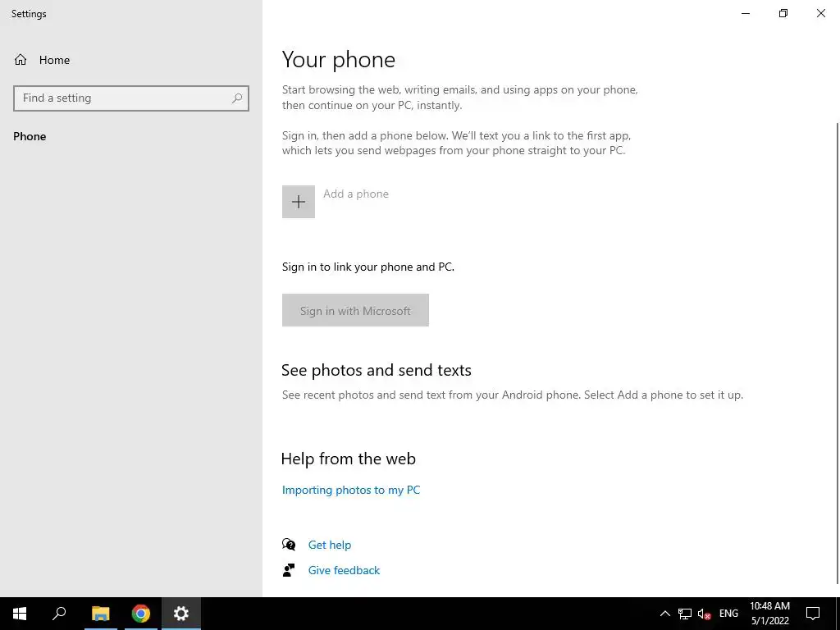Open Importing photos to my PC link

(351, 490)
